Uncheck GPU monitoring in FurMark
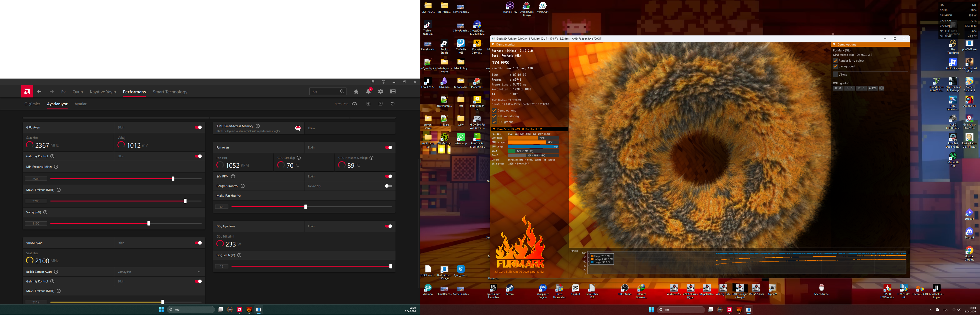Image resolution: width=980 pixels, height=315 pixels. [494, 116]
